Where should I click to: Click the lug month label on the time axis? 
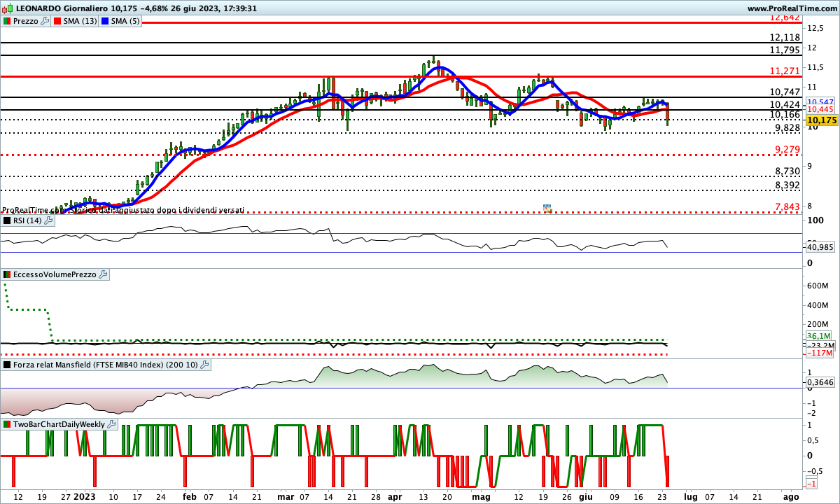point(691,496)
